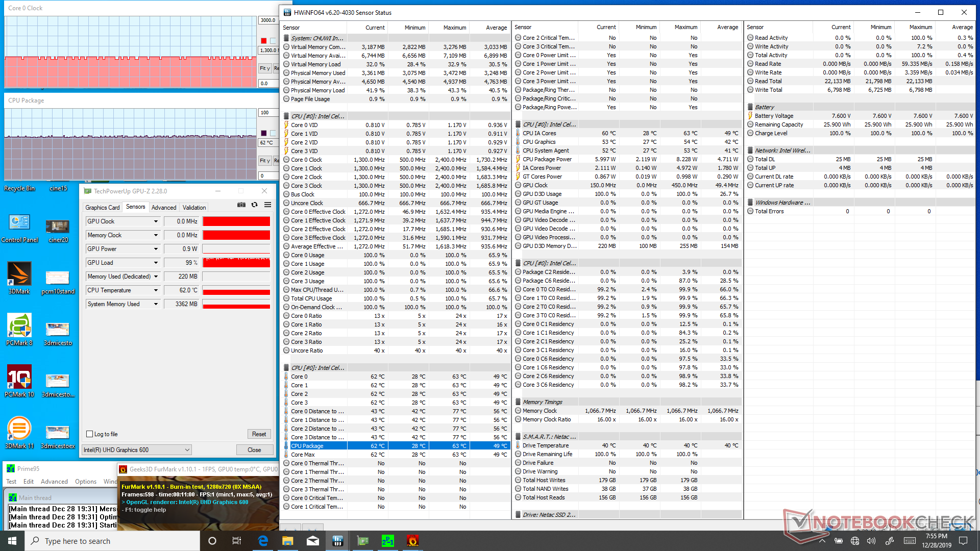The width and height of the screenshot is (980, 551).
Task: Expand GPU Load sensor dropdown
Action: tap(156, 263)
